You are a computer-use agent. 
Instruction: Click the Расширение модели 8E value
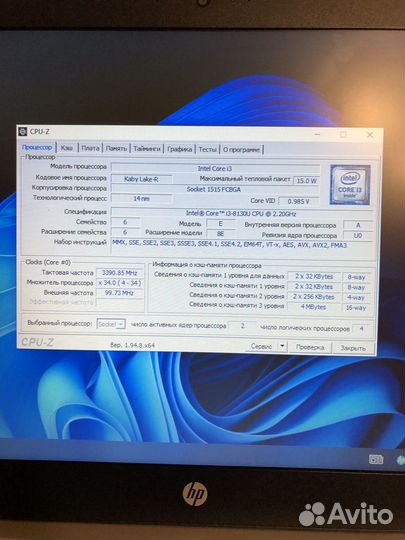click(x=220, y=233)
